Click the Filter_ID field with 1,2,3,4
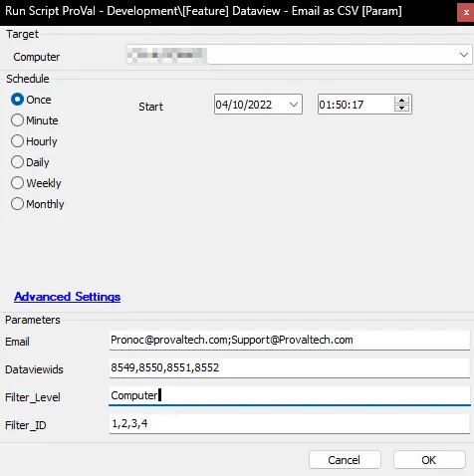This screenshot has width=474, height=476. pyautogui.click(x=290, y=423)
